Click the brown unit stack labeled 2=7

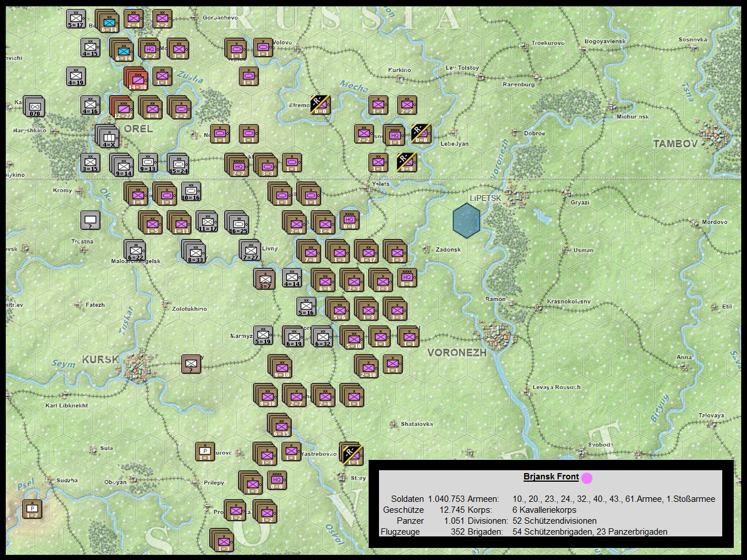pos(295,395)
